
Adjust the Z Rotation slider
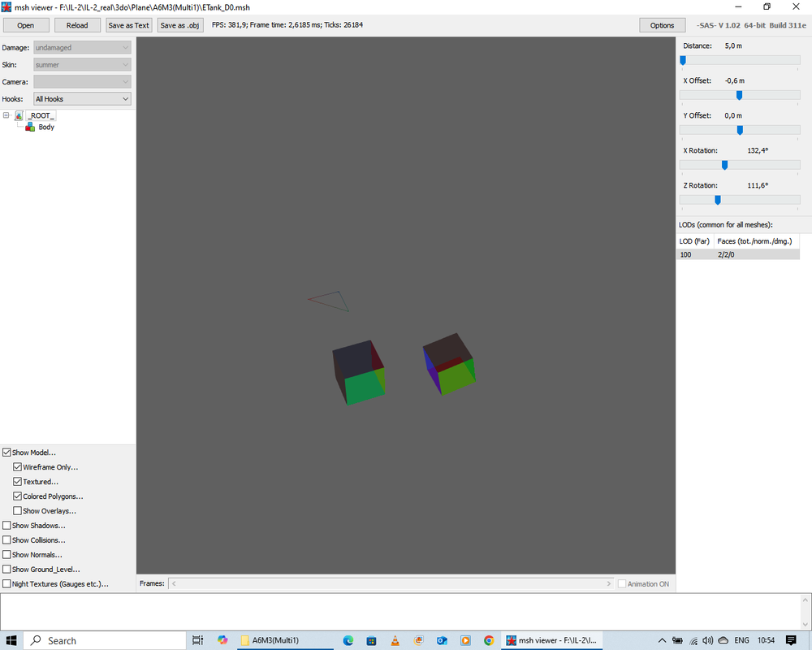click(718, 200)
